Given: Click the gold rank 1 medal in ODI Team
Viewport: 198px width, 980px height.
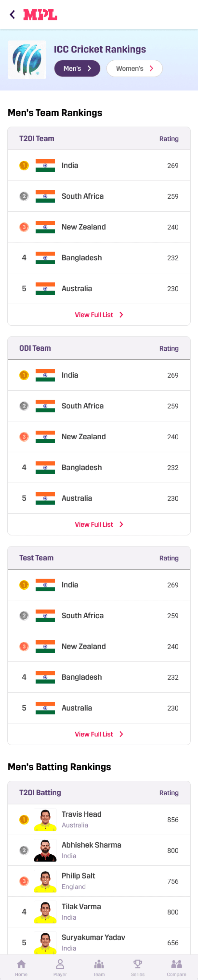Looking at the screenshot, I should click(x=24, y=375).
